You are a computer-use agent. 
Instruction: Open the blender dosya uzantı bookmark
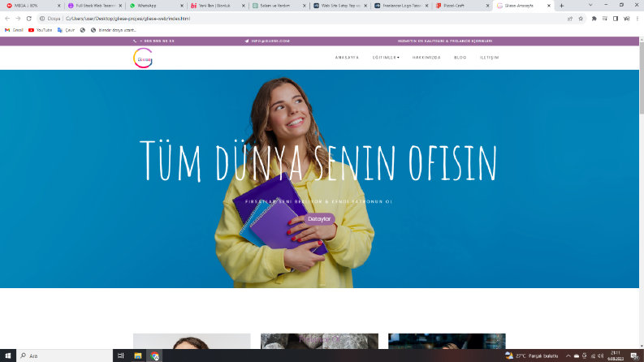pyautogui.click(x=114, y=30)
